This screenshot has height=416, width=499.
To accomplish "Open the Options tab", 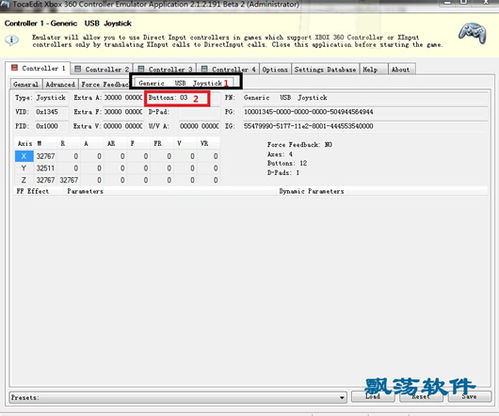I will 275,69.
